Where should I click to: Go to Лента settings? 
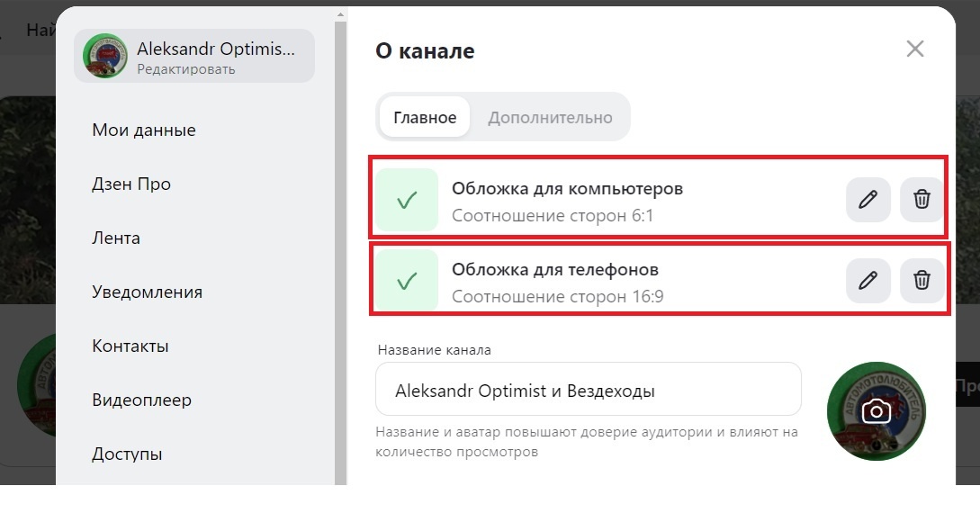(x=115, y=238)
